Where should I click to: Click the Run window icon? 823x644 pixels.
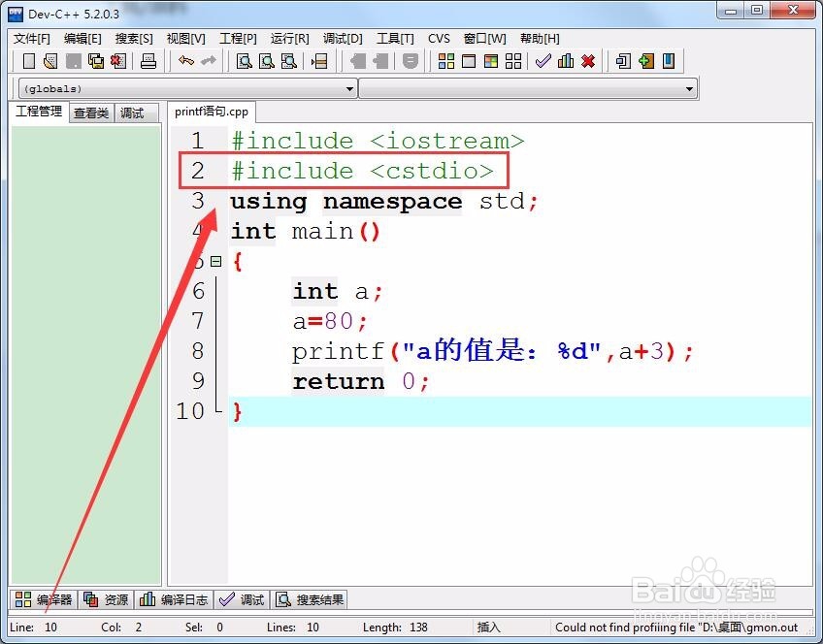(469, 61)
